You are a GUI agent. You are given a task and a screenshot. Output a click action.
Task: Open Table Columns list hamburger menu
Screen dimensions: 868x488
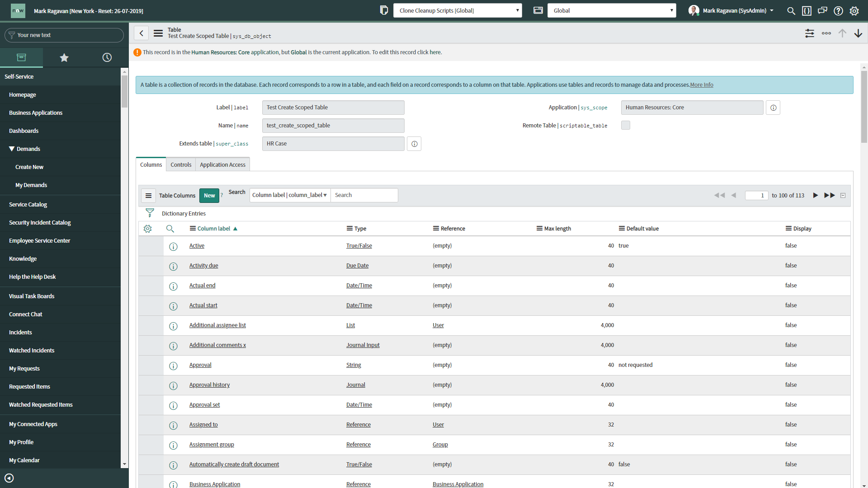[148, 196]
